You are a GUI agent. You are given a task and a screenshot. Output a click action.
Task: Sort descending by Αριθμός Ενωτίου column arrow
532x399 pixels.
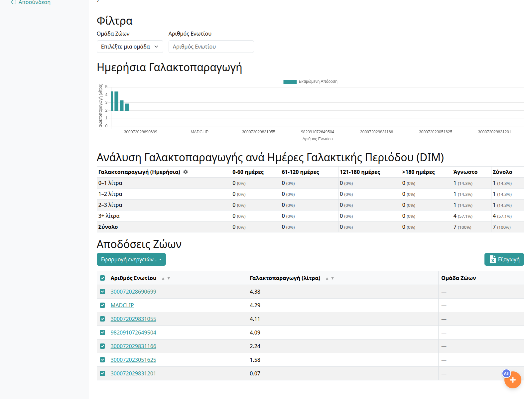tap(169, 278)
